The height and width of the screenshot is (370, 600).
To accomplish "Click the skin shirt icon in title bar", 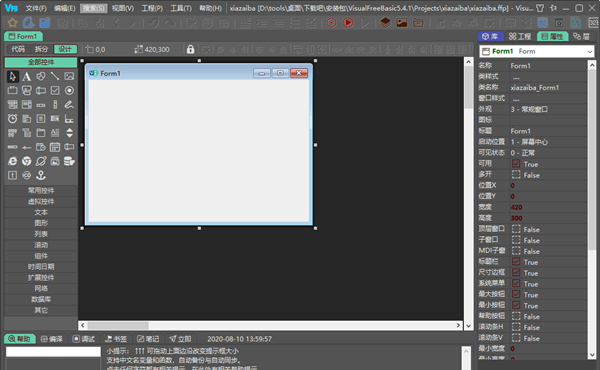I will [540, 8].
